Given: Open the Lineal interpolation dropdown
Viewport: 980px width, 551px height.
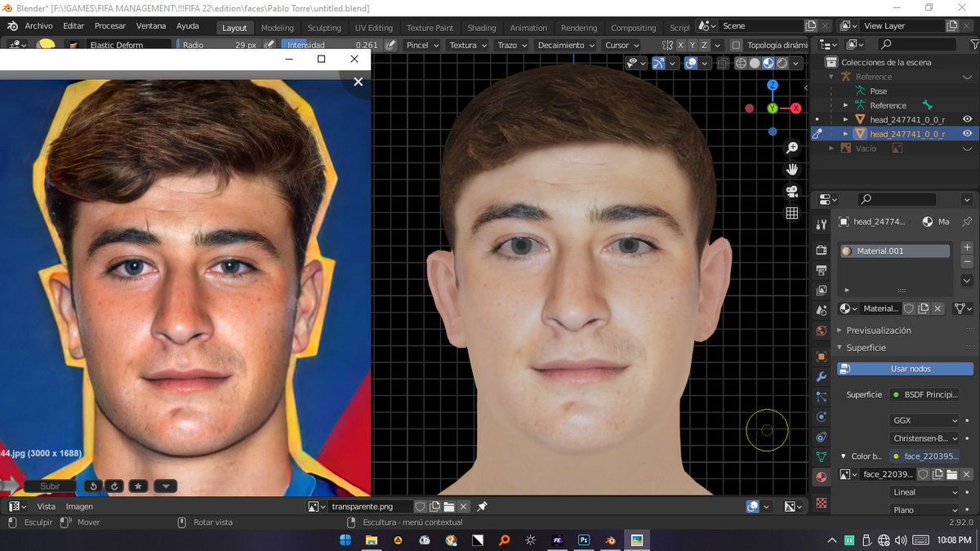Looking at the screenshot, I should click(x=925, y=492).
